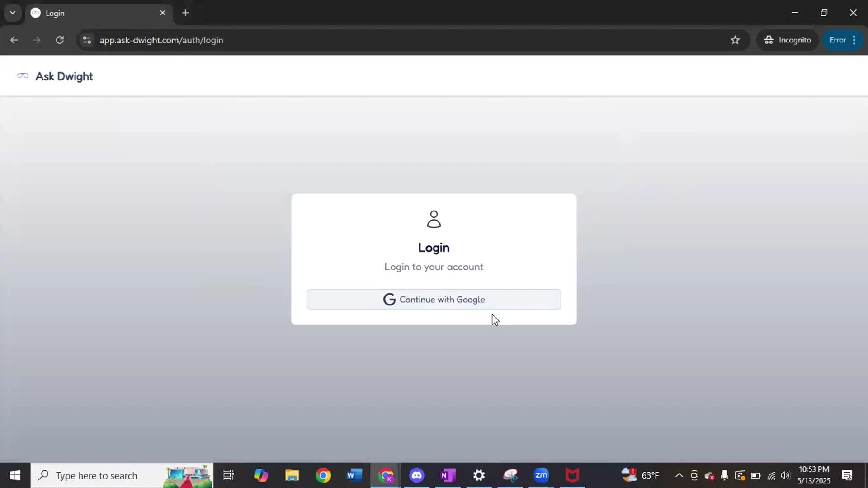Viewport: 868px width, 488px height.
Task: Open Discord from the taskbar
Action: click(x=417, y=475)
